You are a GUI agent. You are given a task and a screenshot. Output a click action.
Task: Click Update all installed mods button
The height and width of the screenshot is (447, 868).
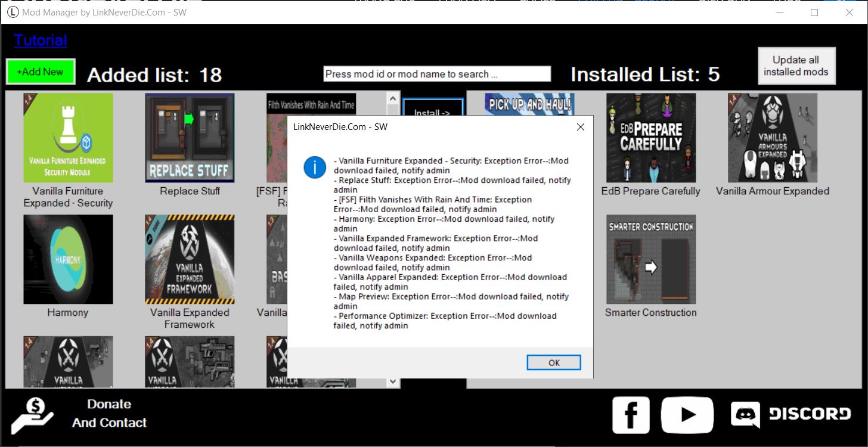pyautogui.click(x=796, y=66)
